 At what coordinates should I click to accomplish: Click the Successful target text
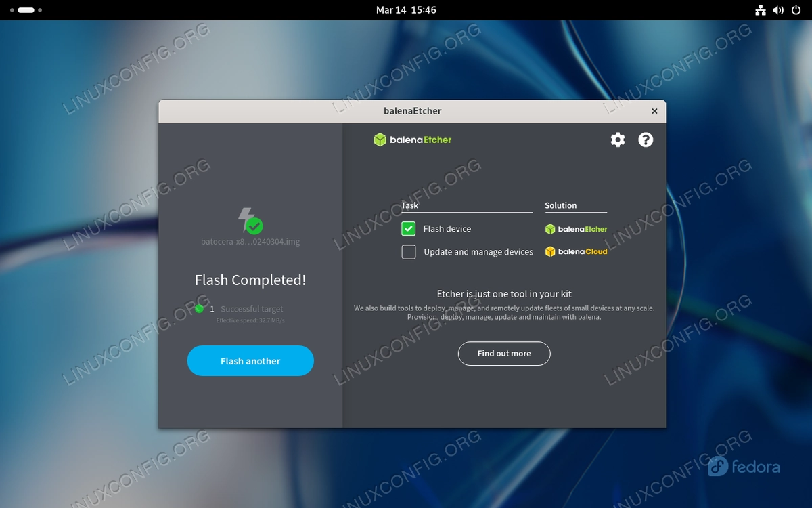click(252, 309)
